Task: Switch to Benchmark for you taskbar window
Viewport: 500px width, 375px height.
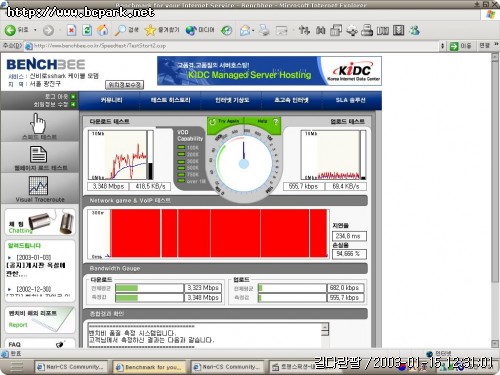Action: click(x=150, y=367)
